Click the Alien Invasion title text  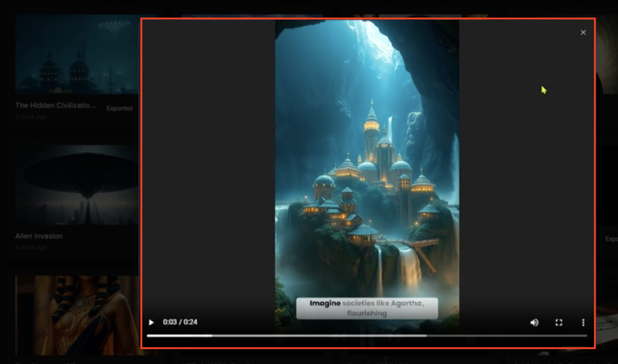(39, 236)
